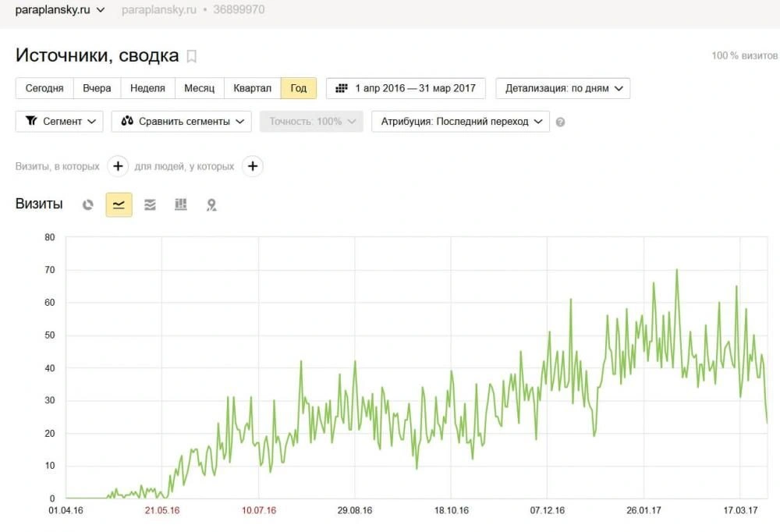Select the Квартал period
The height and width of the screenshot is (532, 780).
click(252, 88)
